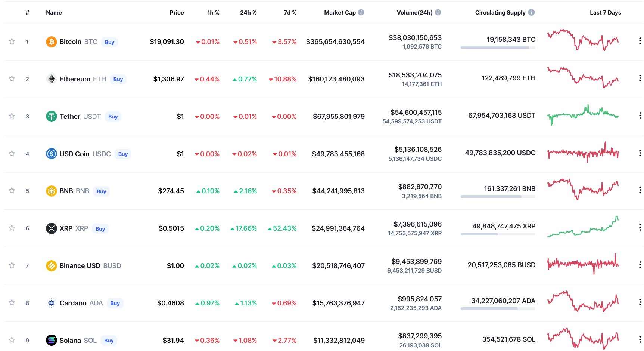Click Bitcoin's circulating supply progress bar
The height and width of the screenshot is (351, 644).
(x=498, y=47)
